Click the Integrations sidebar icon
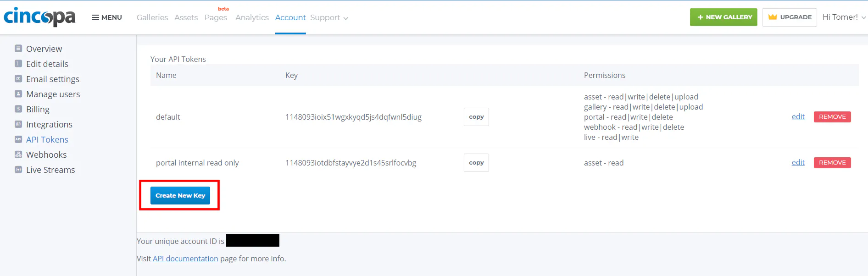 point(18,124)
